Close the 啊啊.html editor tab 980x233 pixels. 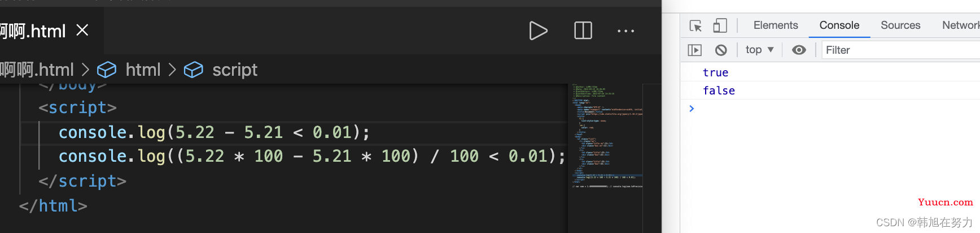click(82, 30)
